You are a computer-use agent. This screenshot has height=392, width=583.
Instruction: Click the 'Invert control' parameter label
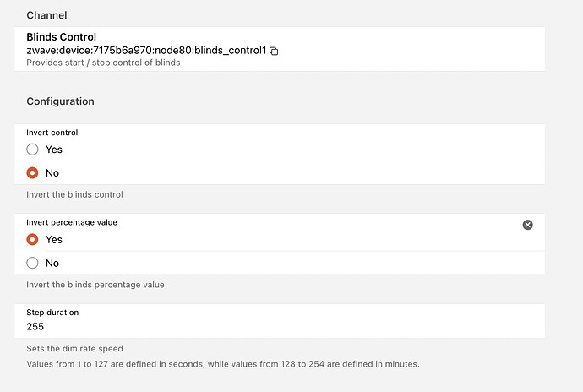[x=52, y=133]
